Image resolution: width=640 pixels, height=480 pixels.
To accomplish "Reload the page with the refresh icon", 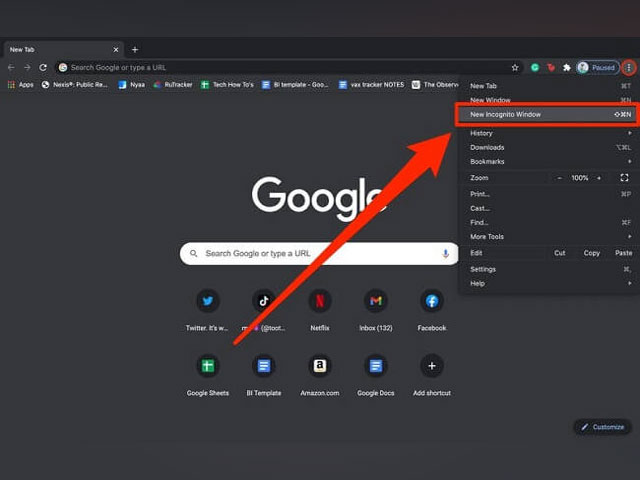I will (x=43, y=67).
